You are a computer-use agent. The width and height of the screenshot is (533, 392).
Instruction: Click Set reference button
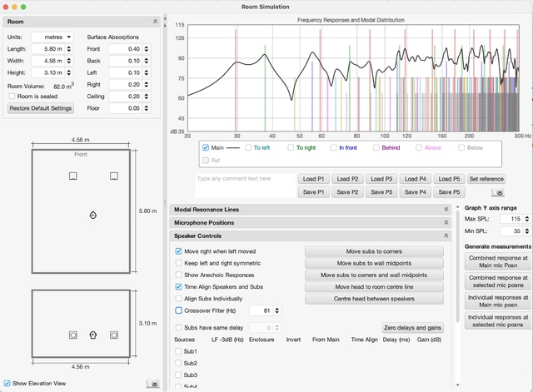coord(486,179)
